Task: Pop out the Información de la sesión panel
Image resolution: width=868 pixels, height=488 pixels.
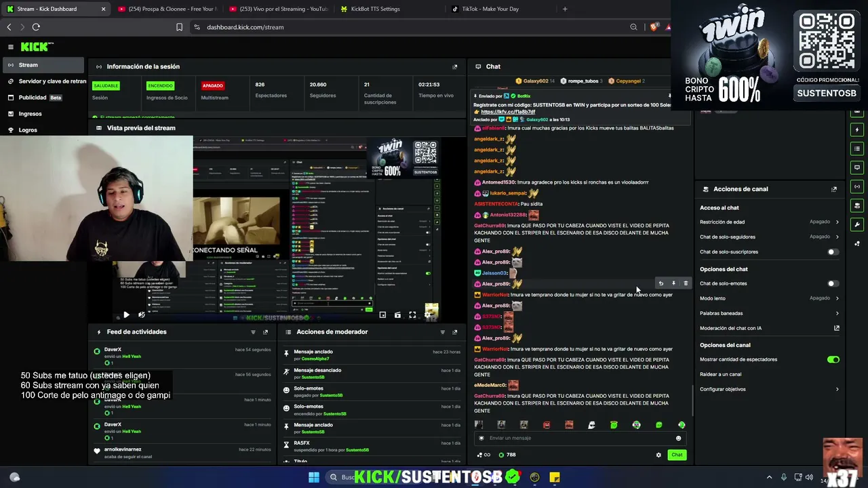Action: coord(454,66)
